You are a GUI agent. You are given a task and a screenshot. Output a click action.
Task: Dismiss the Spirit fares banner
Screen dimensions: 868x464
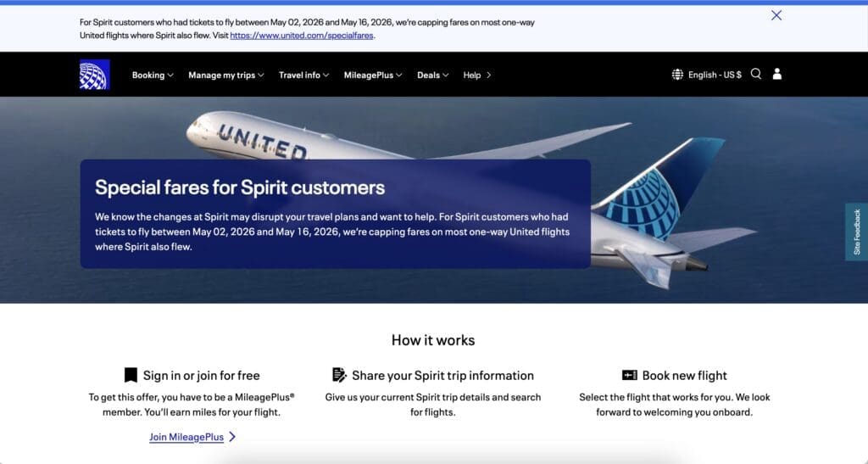776,15
